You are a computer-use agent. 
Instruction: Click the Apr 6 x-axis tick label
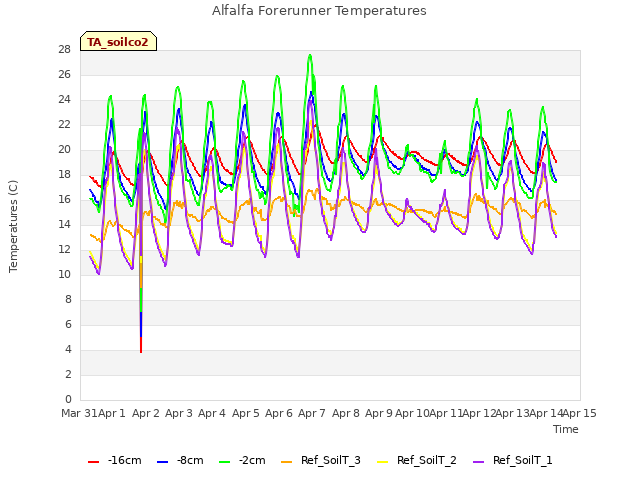pyautogui.click(x=279, y=413)
